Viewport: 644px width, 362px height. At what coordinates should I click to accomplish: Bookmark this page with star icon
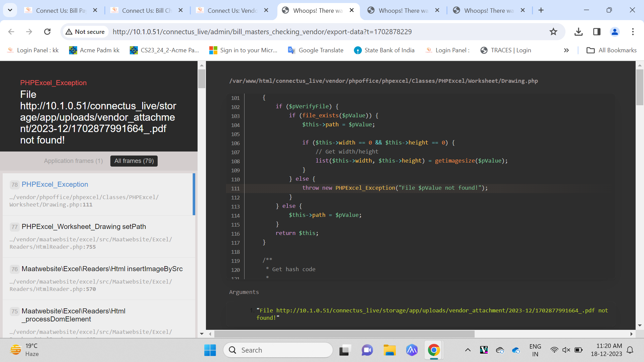coord(553,32)
